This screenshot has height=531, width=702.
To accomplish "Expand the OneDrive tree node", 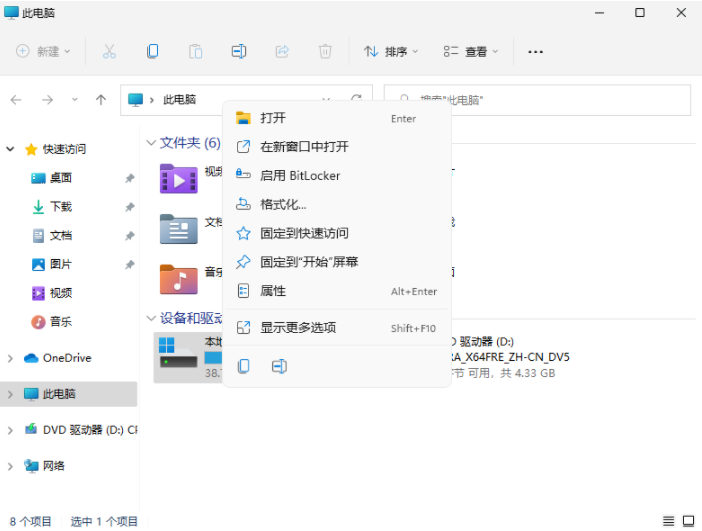I will click(10, 358).
